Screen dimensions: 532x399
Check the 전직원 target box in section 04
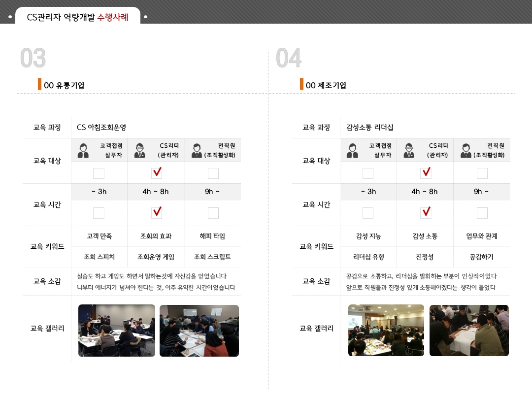coord(482,173)
